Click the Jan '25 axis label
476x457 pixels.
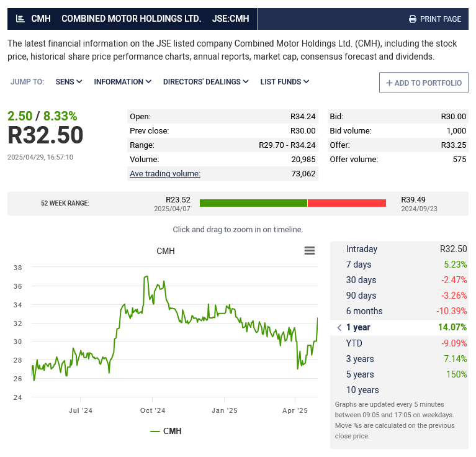pos(224,410)
